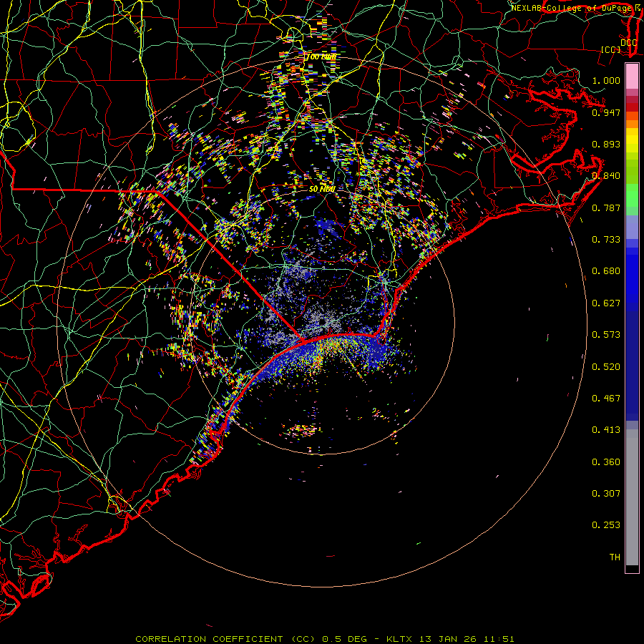
Task: Pick the bright green segment of the color bar
Action: click(x=632, y=195)
